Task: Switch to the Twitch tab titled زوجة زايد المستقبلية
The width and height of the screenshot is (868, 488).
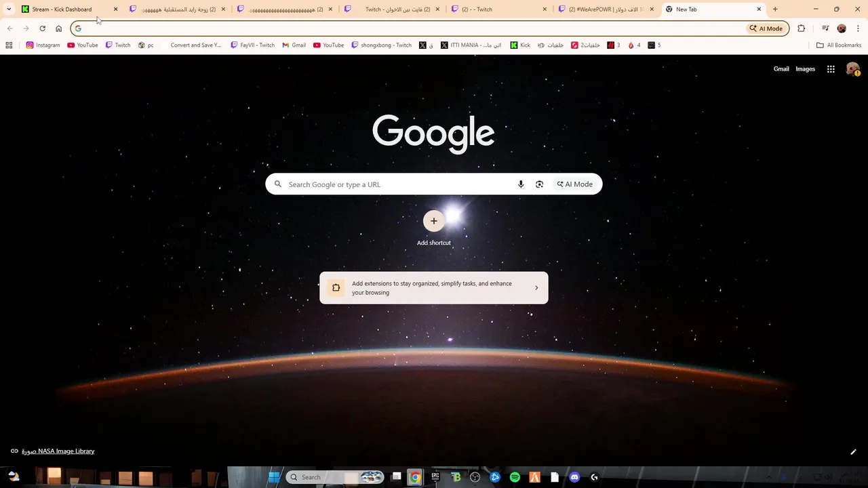Action: (x=178, y=9)
